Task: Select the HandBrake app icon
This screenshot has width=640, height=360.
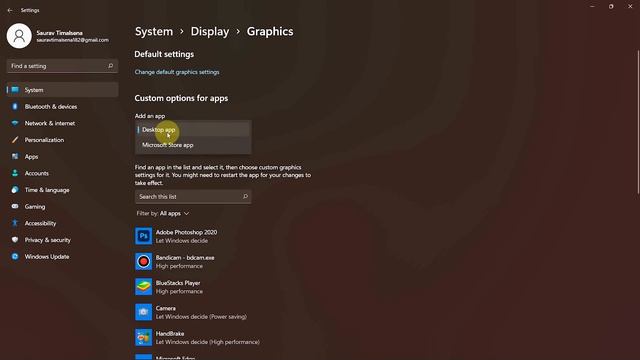Action: [x=144, y=337]
